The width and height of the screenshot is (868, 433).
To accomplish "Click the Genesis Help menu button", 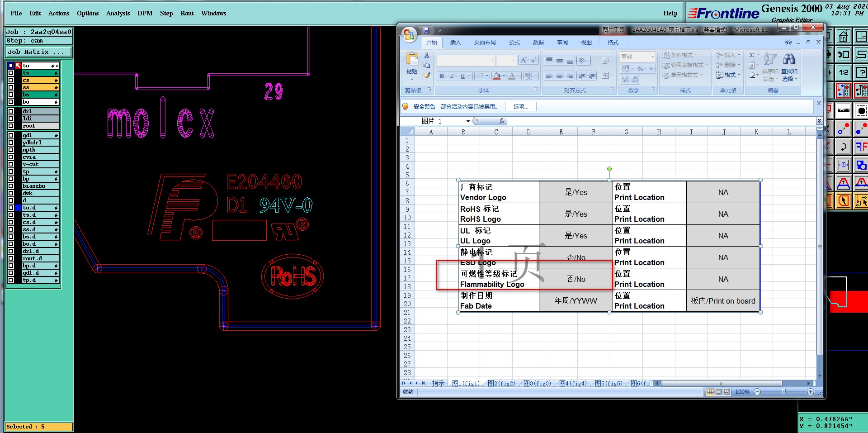I will [670, 13].
